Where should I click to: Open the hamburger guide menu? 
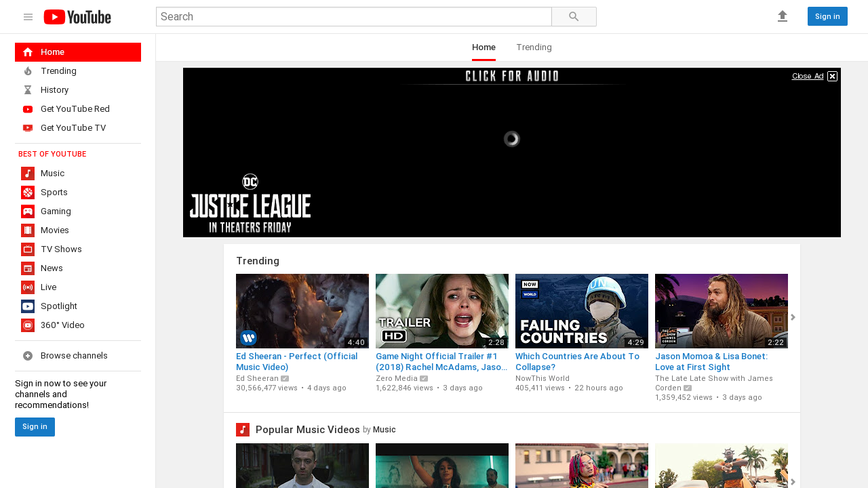click(28, 17)
